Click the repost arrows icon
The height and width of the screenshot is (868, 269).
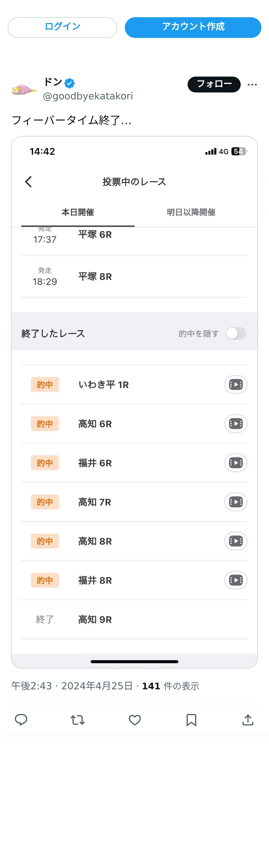click(77, 720)
